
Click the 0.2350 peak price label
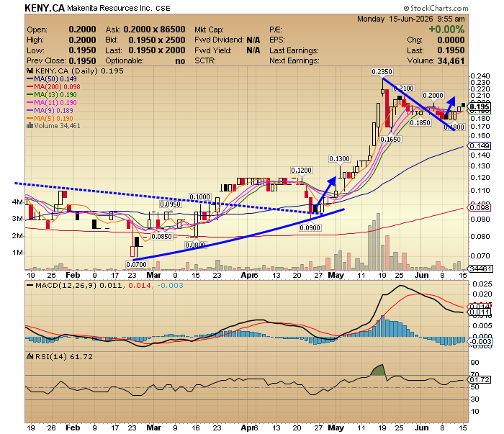[382, 72]
